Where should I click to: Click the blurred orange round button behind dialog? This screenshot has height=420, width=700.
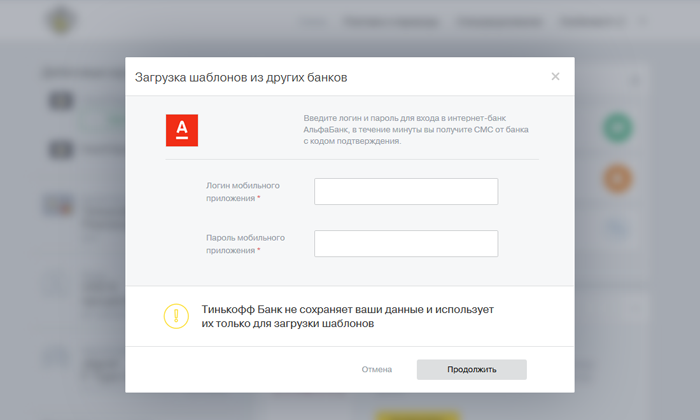click(617, 179)
